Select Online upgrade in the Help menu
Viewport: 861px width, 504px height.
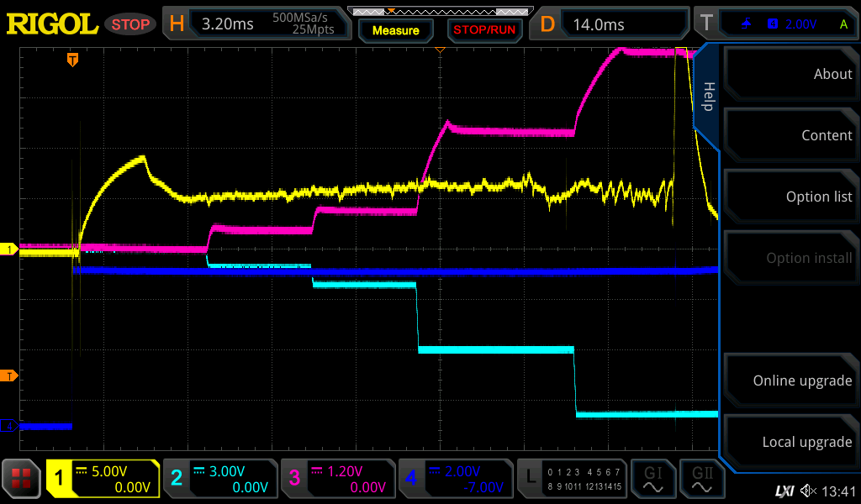coord(789,381)
